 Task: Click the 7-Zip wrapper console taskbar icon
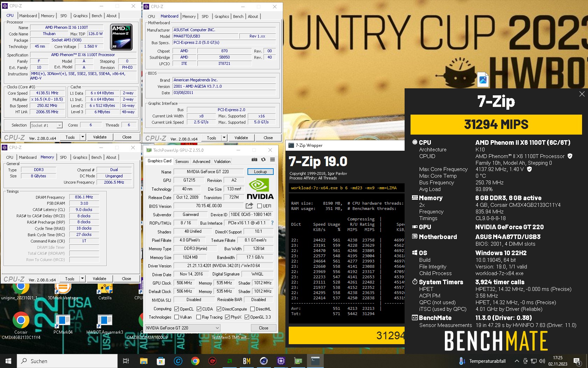pyautogui.click(x=315, y=361)
